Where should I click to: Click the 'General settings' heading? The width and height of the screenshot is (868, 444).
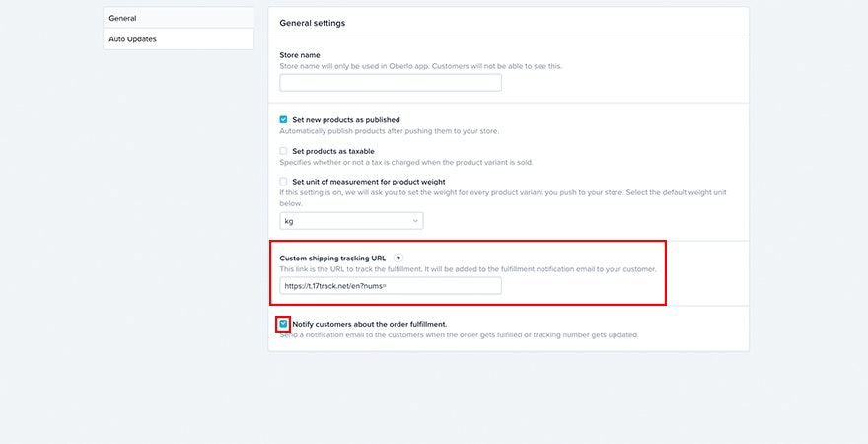coord(313,22)
